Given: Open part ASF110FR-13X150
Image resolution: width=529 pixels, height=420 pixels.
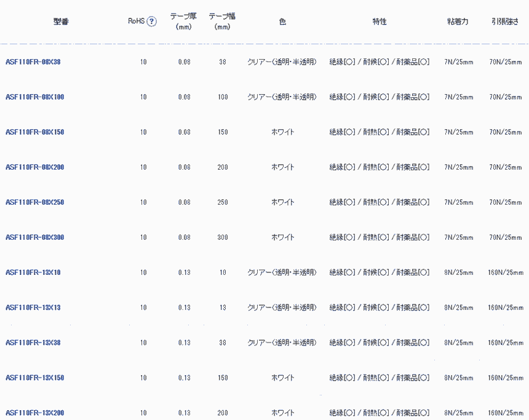Looking at the screenshot, I should (x=35, y=378).
